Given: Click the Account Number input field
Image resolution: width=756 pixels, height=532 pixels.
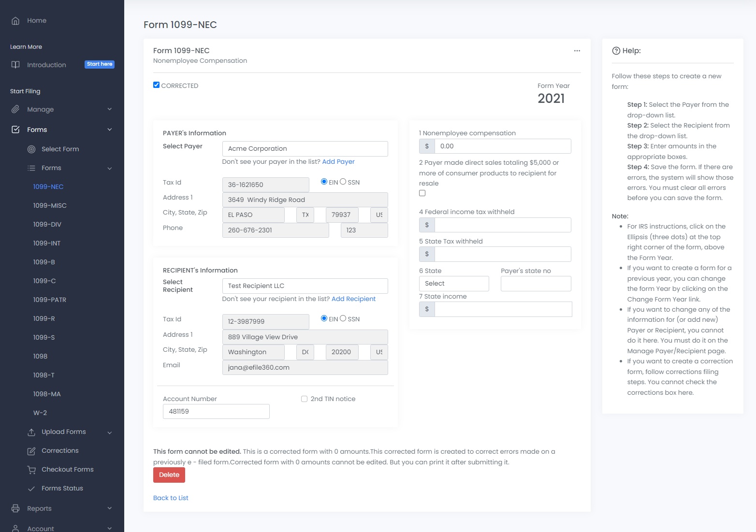Looking at the screenshot, I should pos(216,412).
